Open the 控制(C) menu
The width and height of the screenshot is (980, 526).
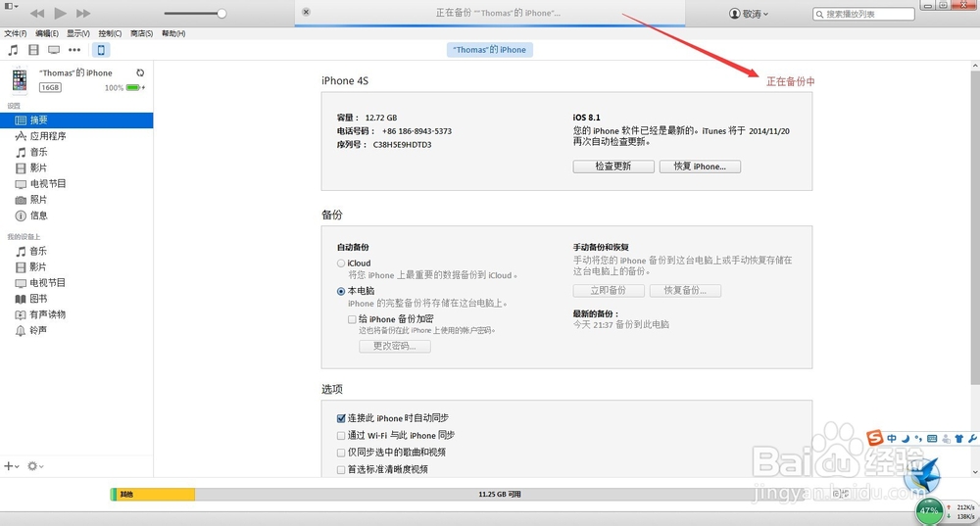[x=110, y=33]
